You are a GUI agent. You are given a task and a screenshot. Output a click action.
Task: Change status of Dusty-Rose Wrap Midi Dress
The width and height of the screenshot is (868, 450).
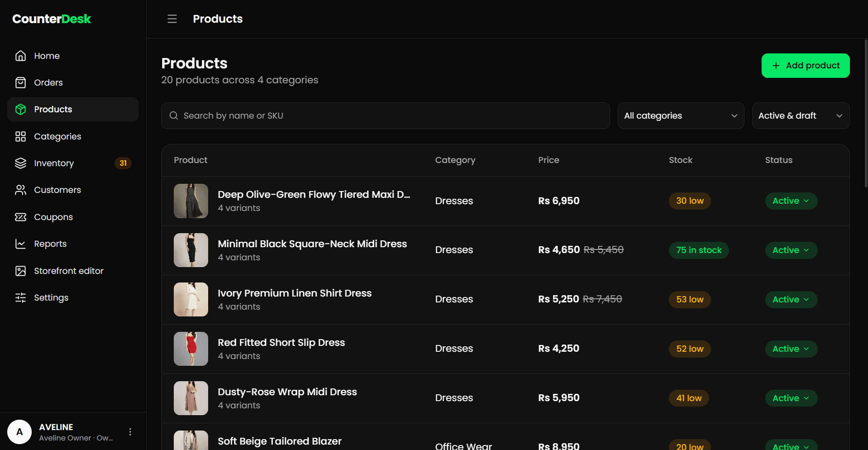791,398
